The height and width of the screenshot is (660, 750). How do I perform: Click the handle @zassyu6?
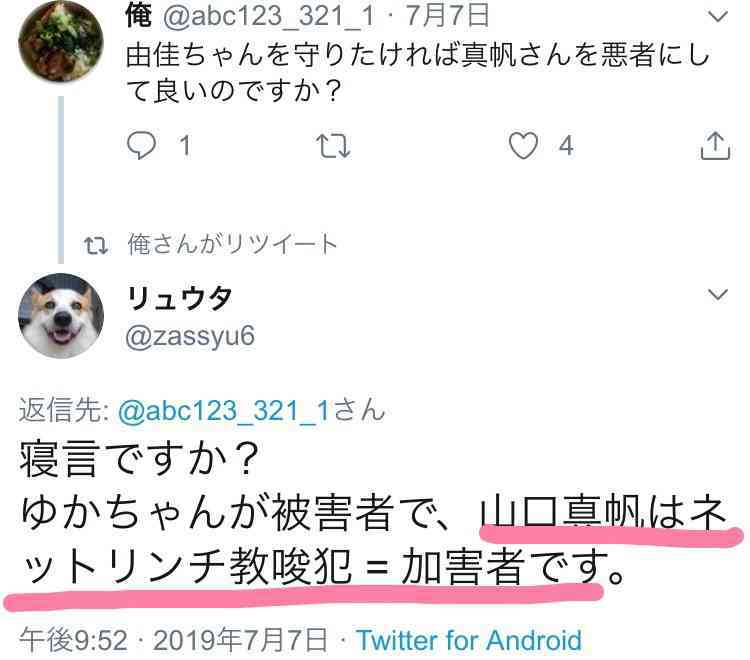pos(190,337)
